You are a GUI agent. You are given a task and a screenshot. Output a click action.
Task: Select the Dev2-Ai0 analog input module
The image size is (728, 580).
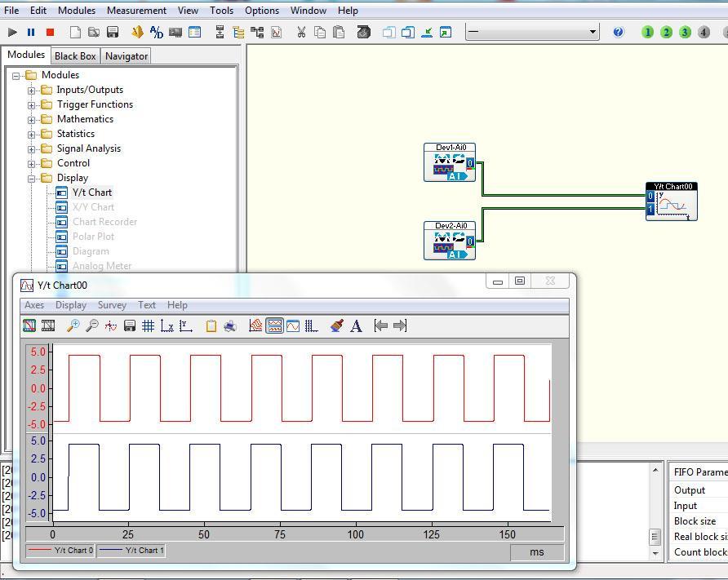pos(450,241)
